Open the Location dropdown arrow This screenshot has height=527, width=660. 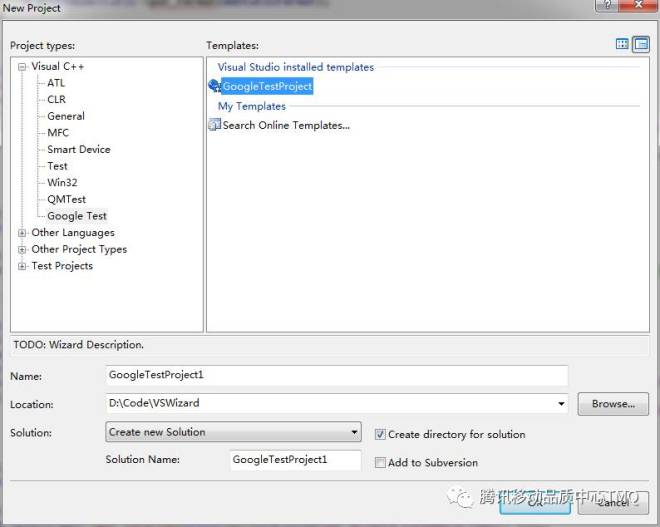[561, 404]
